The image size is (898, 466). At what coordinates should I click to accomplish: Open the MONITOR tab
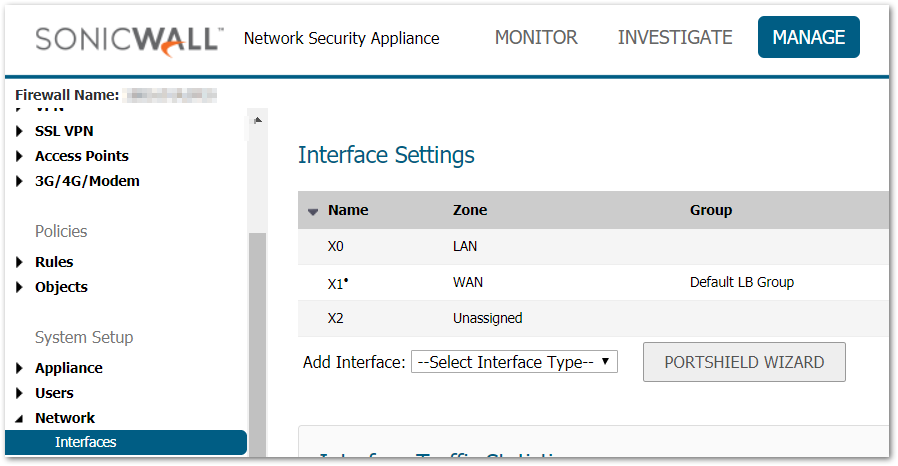[x=536, y=38]
